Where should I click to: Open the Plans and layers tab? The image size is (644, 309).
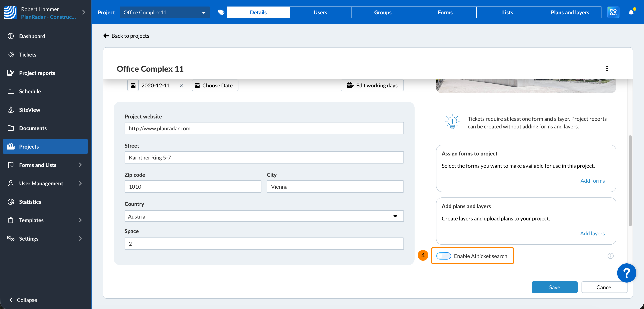tap(570, 12)
